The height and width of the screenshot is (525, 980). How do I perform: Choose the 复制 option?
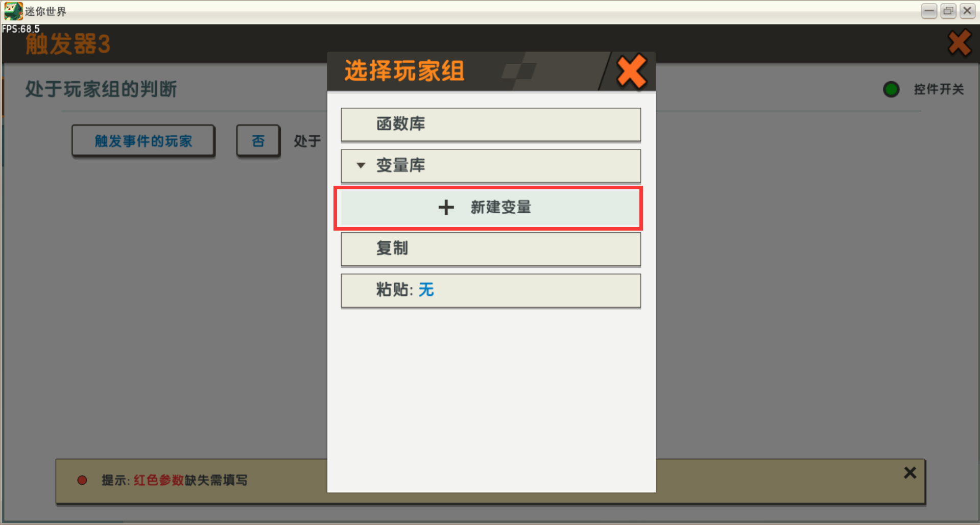491,249
